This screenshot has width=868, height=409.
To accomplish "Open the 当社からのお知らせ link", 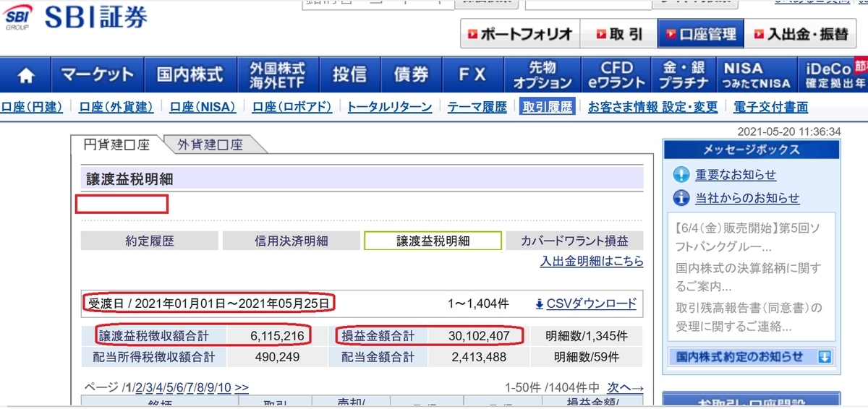I will [x=747, y=198].
